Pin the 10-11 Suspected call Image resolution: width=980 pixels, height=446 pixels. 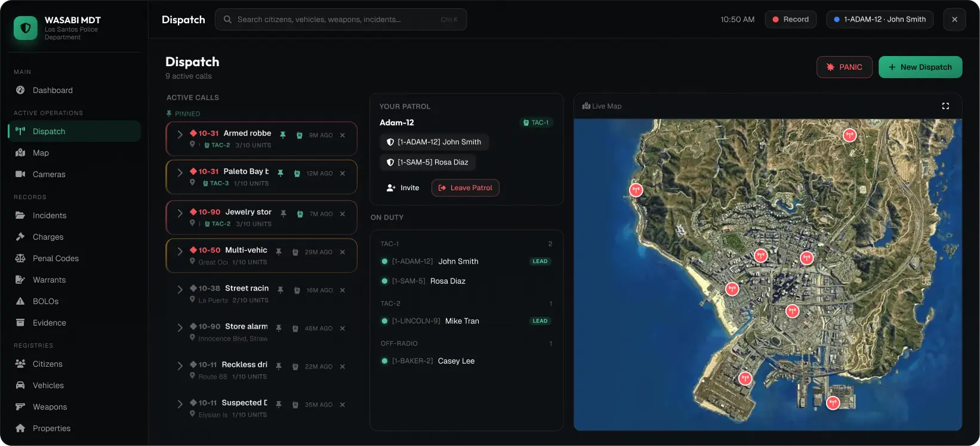click(279, 405)
